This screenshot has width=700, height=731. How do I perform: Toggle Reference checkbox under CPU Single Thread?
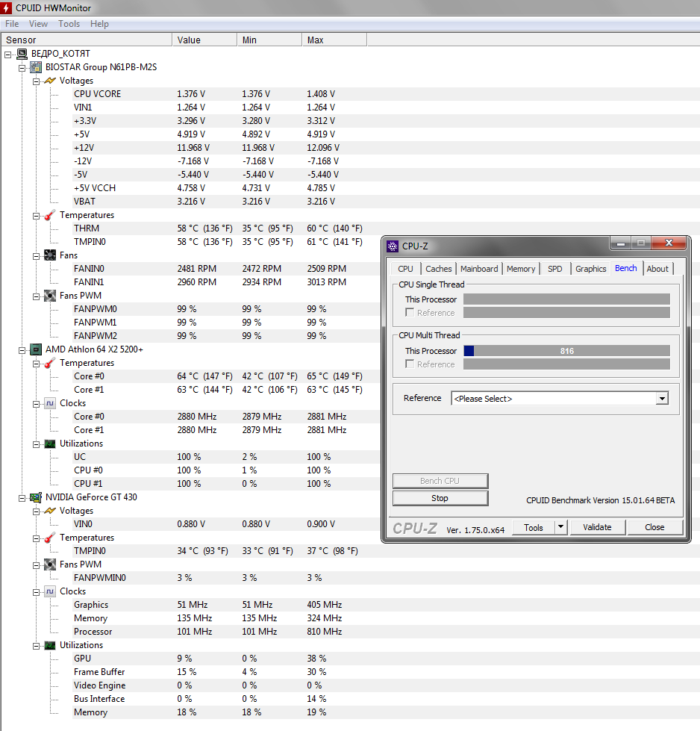(410, 313)
